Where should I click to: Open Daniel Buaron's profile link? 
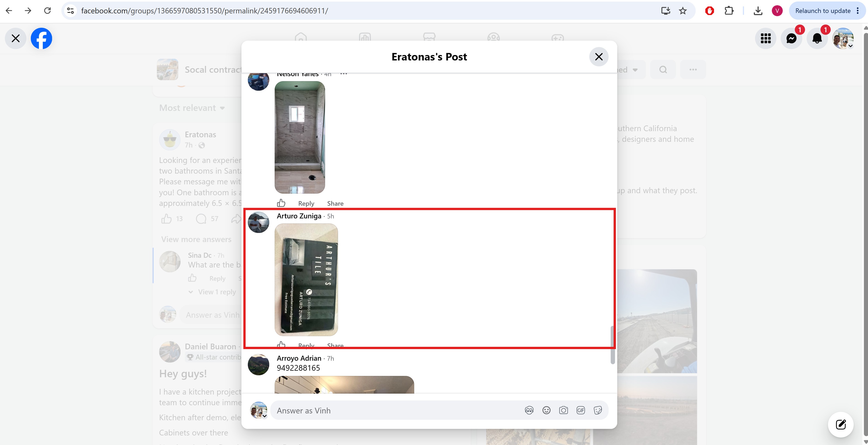pos(210,346)
